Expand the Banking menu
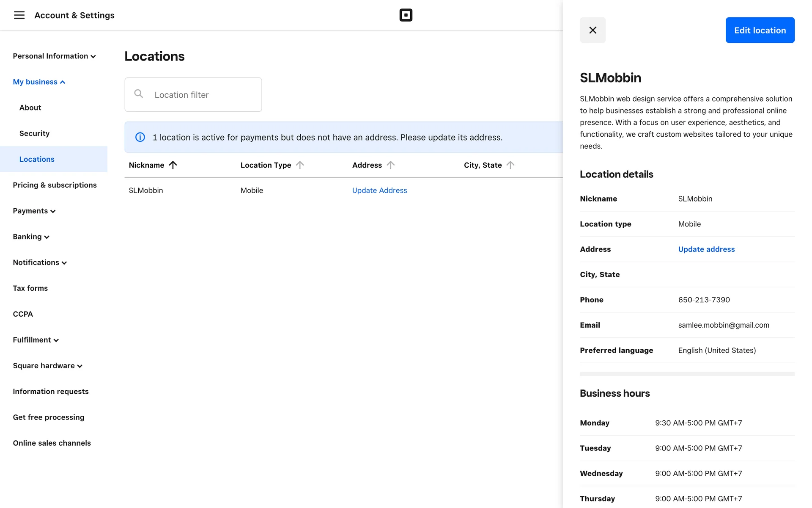The height and width of the screenshot is (508, 812). click(x=31, y=237)
